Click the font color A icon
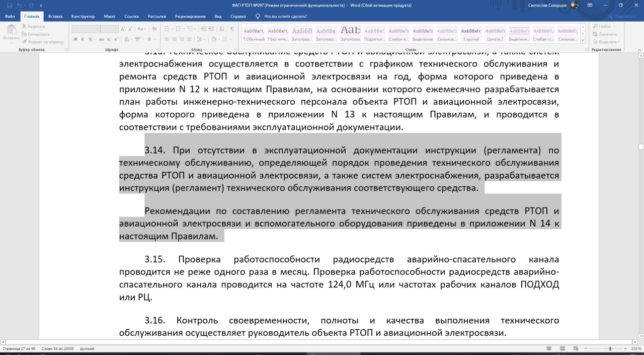 tap(149, 39)
